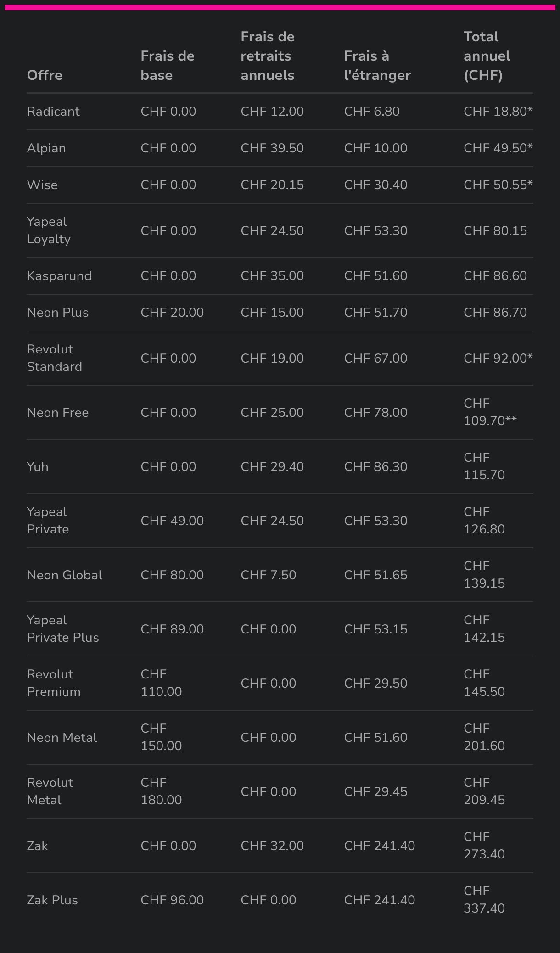560x953 pixels.
Task: Select Zak Plus total CHF 337.40
Action: click(x=484, y=900)
